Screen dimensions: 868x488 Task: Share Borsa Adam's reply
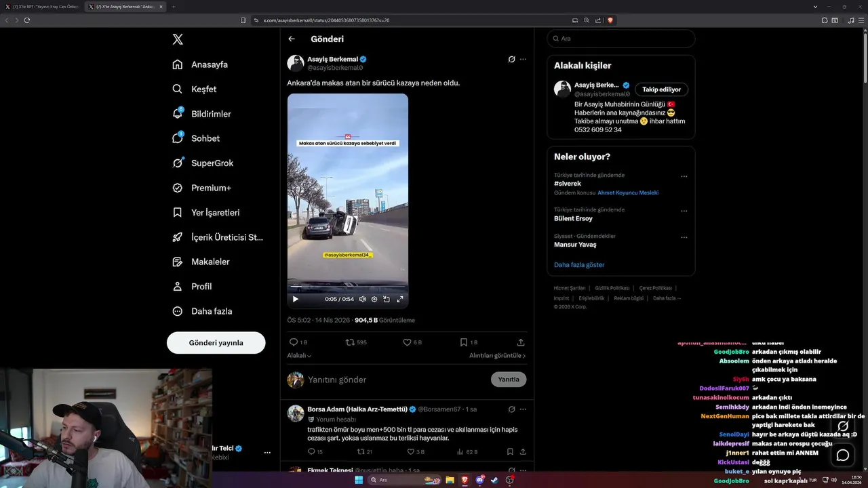[523, 451]
